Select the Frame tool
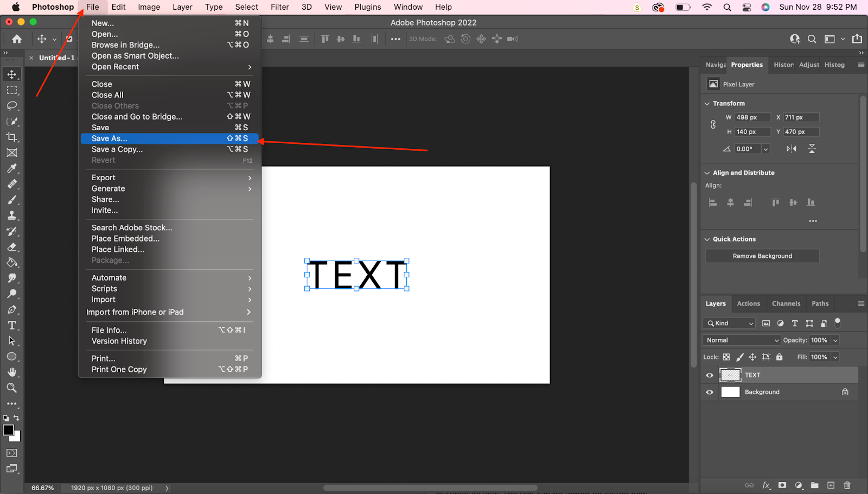This screenshot has height=494, width=868. tap(12, 153)
